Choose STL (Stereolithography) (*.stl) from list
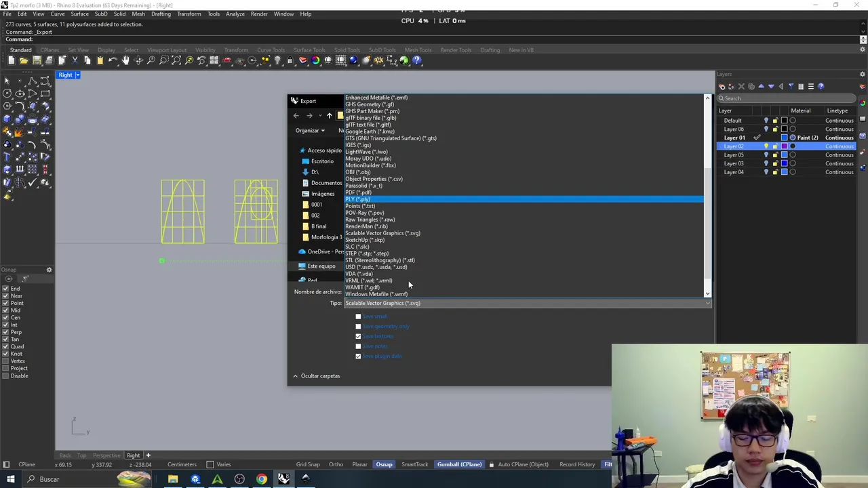This screenshot has height=488, width=868. (380, 260)
